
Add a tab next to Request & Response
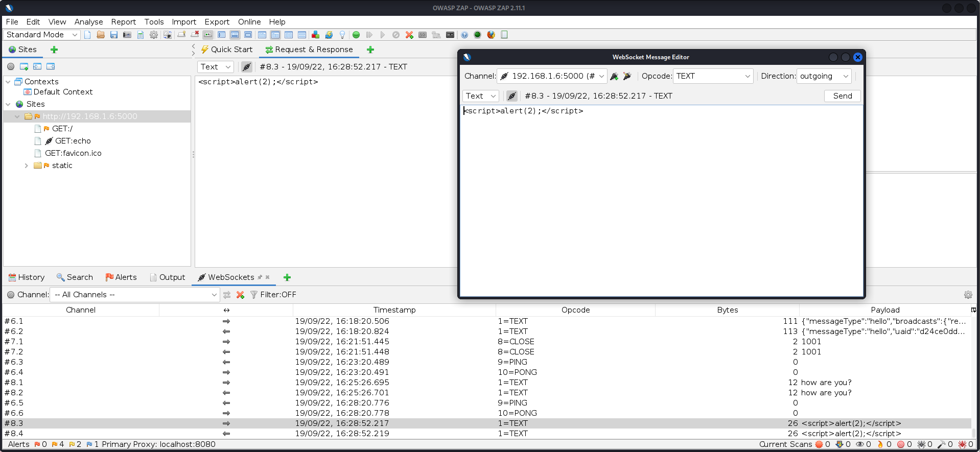tap(370, 50)
